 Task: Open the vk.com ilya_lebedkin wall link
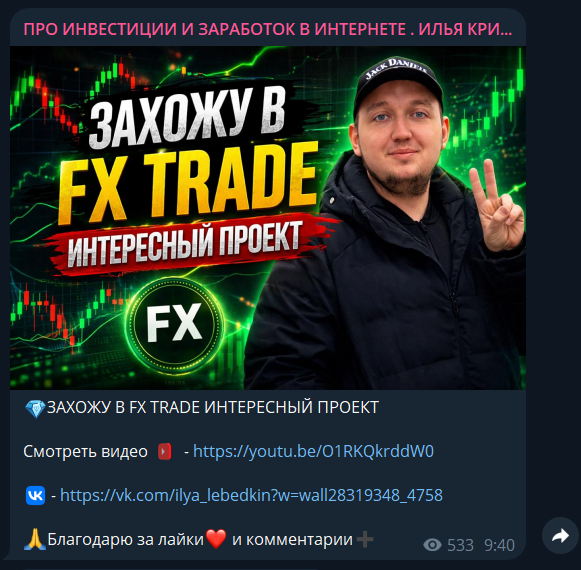point(251,495)
